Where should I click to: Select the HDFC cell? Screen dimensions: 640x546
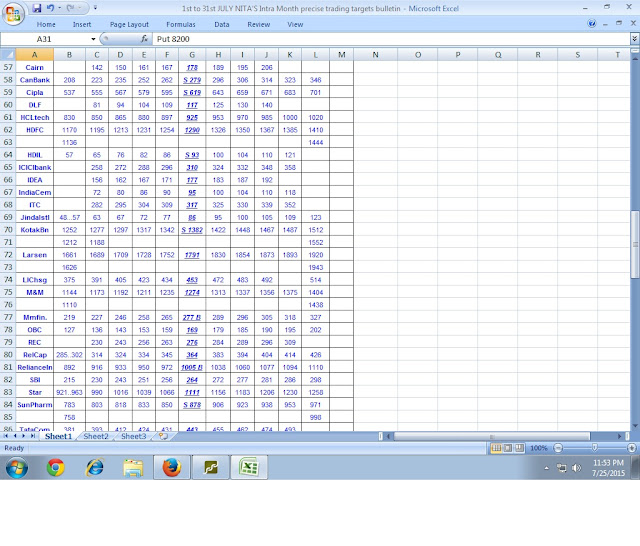point(34,130)
